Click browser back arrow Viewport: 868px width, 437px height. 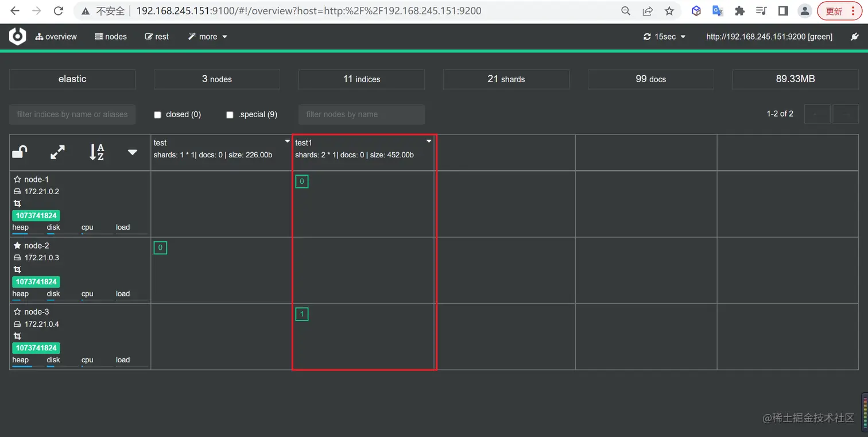point(15,11)
